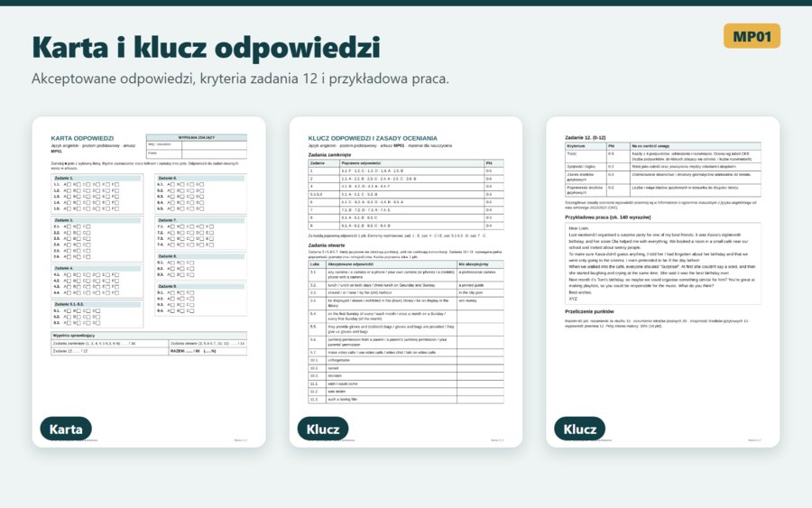Click the 'Zadania otwarte' section heading
Viewport: 812px width, 508px height.
[327, 245]
